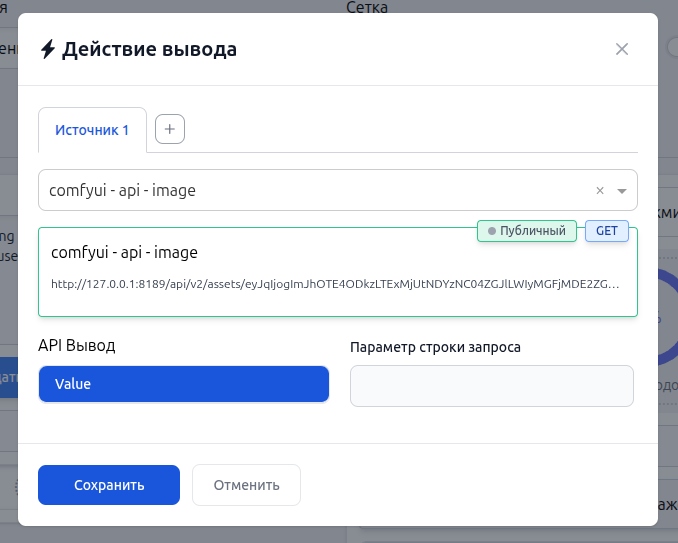The width and height of the screenshot is (678, 543).
Task: Click the GET method badge
Action: [607, 231]
